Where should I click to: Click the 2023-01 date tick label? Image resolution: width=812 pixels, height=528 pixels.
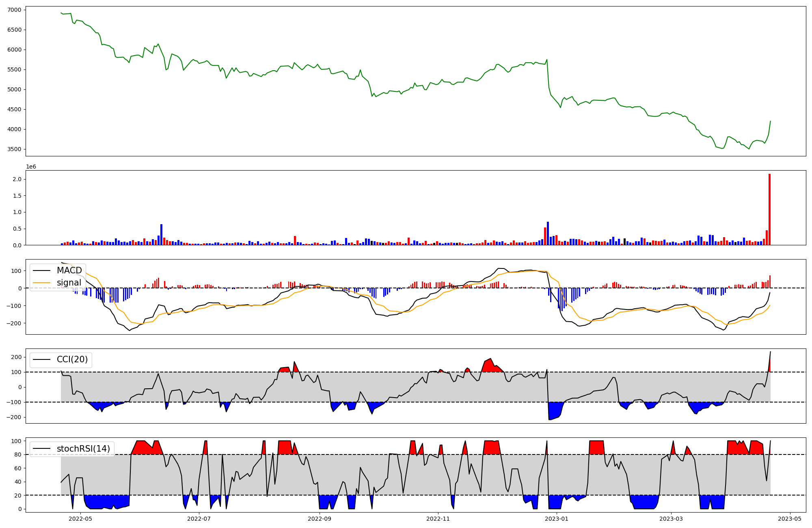point(557,519)
